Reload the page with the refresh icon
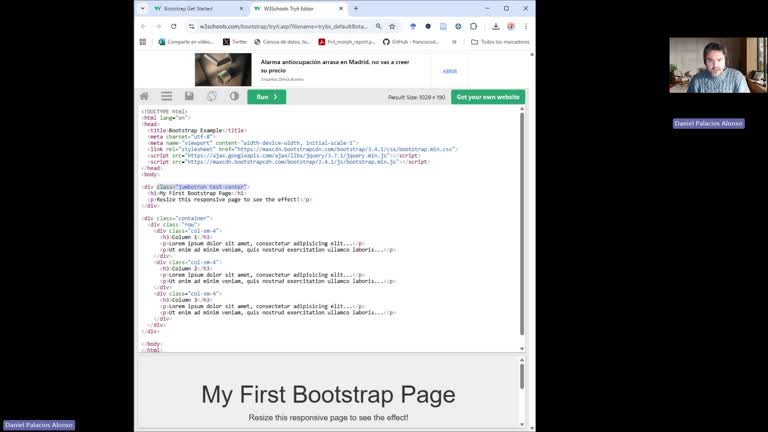The height and width of the screenshot is (432, 768). [173, 26]
